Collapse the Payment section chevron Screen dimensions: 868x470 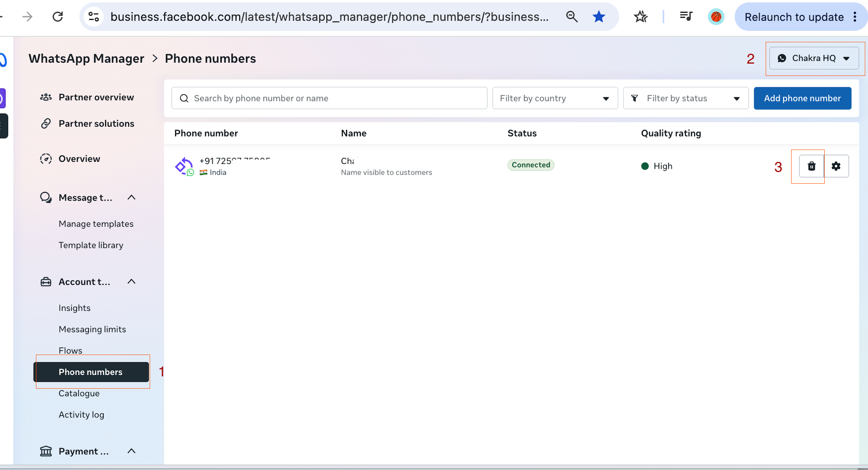tap(131, 451)
